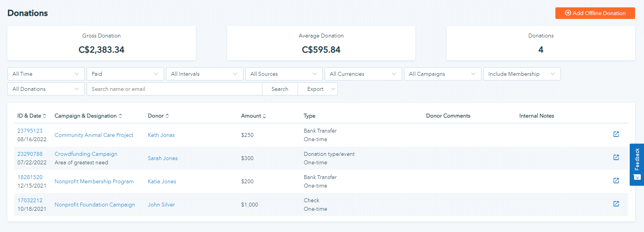644x232 pixels.
Task: Sort table by ID & Date arrows
Action: [45, 116]
